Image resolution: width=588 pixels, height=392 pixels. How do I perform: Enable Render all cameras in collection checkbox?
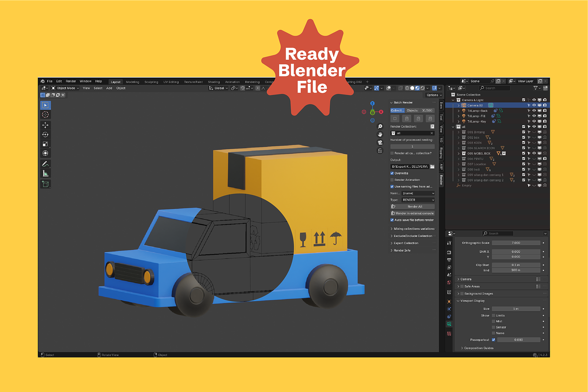[x=392, y=153]
